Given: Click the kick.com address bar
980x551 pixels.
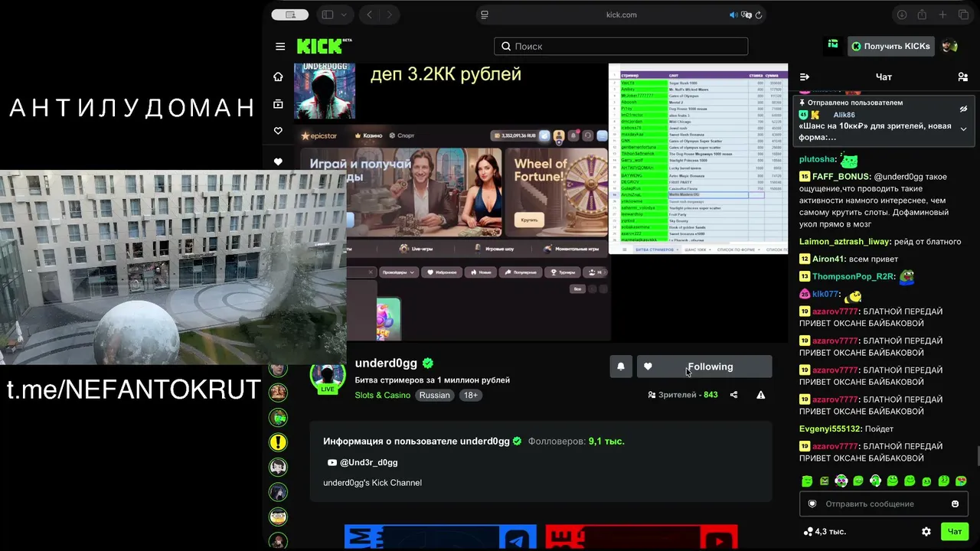Looking at the screenshot, I should [x=621, y=15].
